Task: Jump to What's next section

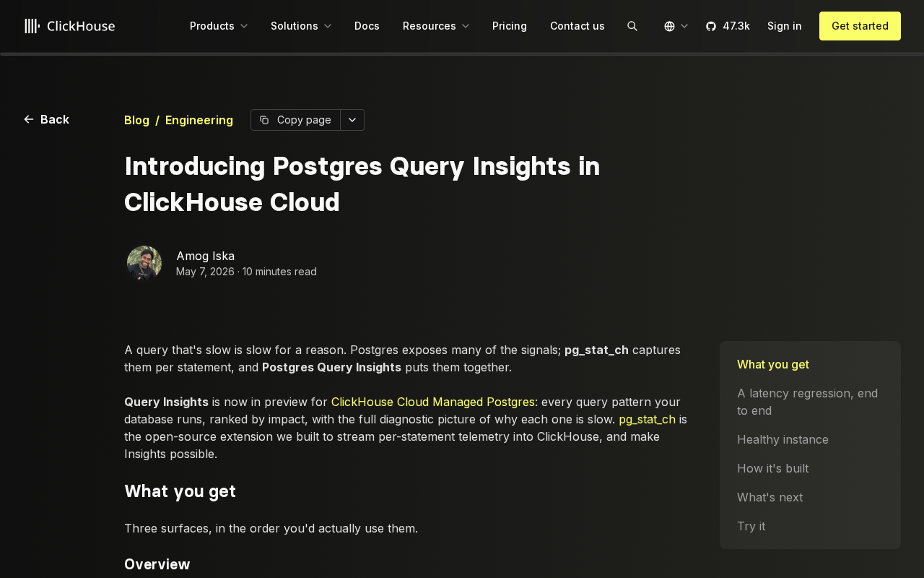Action: click(x=770, y=497)
